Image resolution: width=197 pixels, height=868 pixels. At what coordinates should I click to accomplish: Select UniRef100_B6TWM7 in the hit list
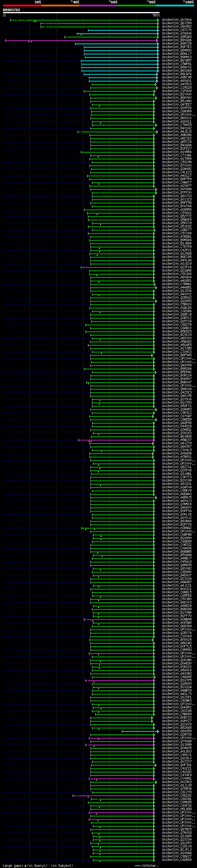(x=176, y=60)
